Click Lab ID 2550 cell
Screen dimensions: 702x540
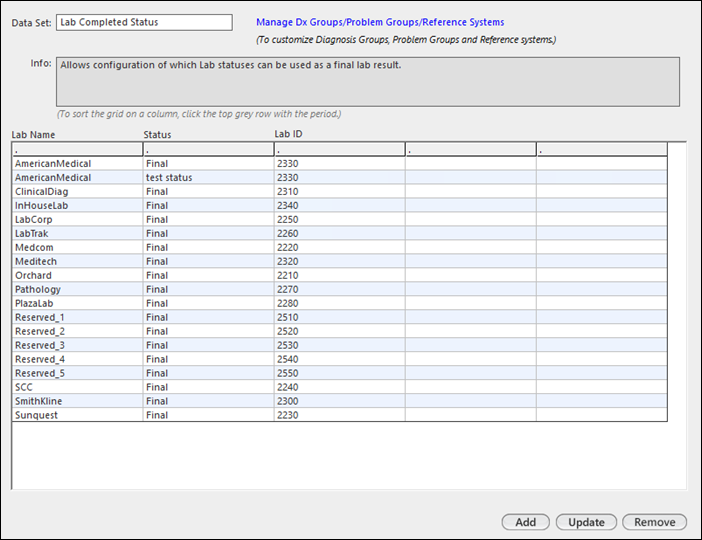point(339,373)
